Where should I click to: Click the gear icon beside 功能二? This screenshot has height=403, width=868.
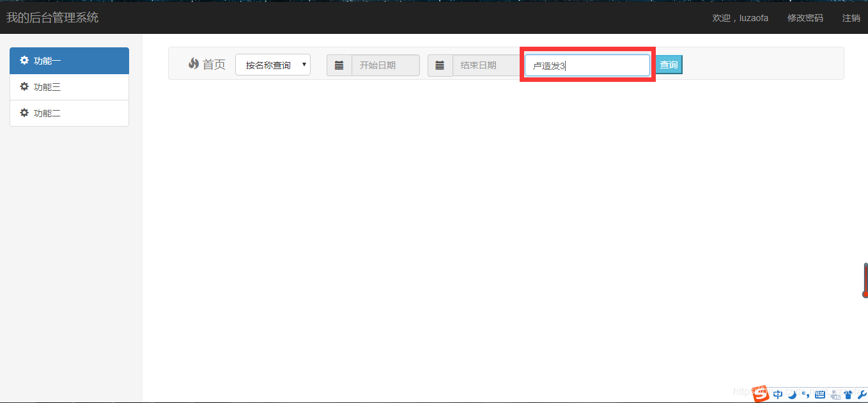(x=24, y=113)
